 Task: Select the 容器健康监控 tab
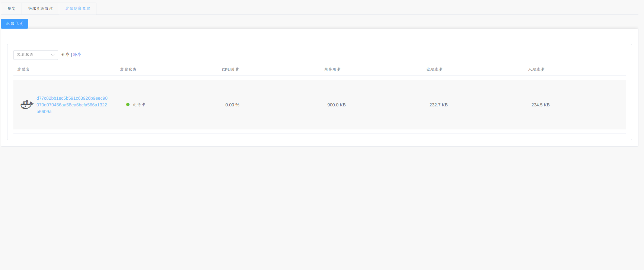78,9
